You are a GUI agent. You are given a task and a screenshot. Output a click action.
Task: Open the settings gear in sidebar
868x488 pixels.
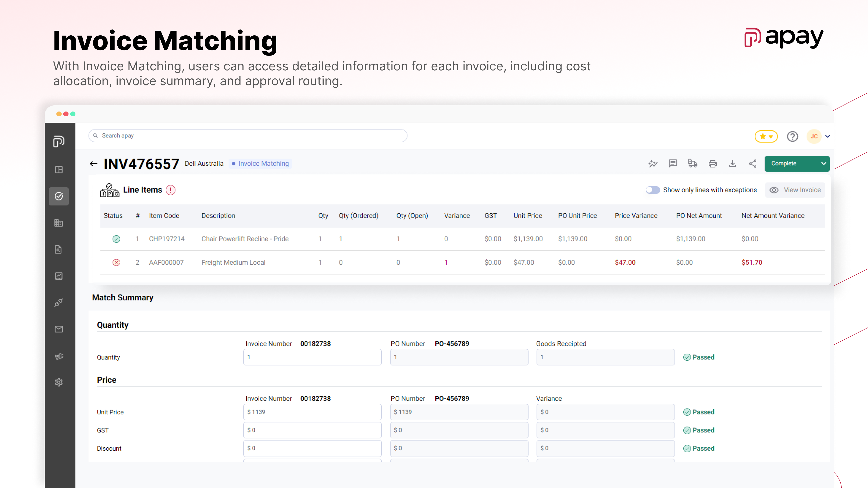tap(59, 382)
